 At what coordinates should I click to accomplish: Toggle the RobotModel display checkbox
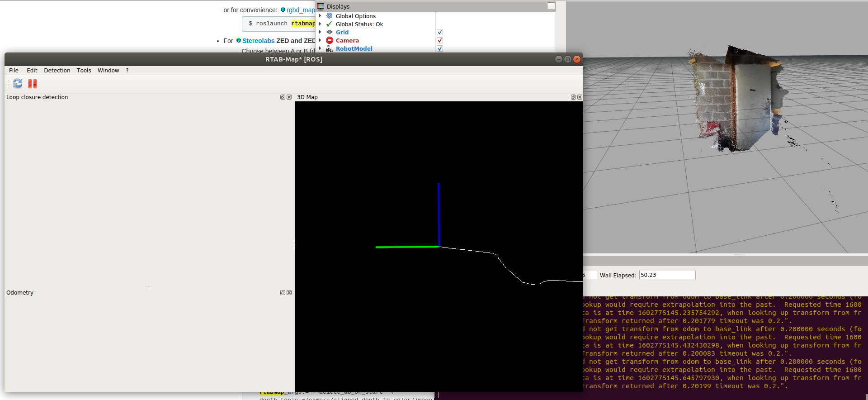(440, 48)
